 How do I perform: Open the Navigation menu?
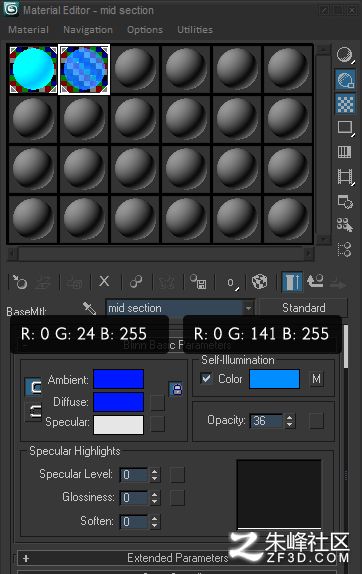click(88, 30)
